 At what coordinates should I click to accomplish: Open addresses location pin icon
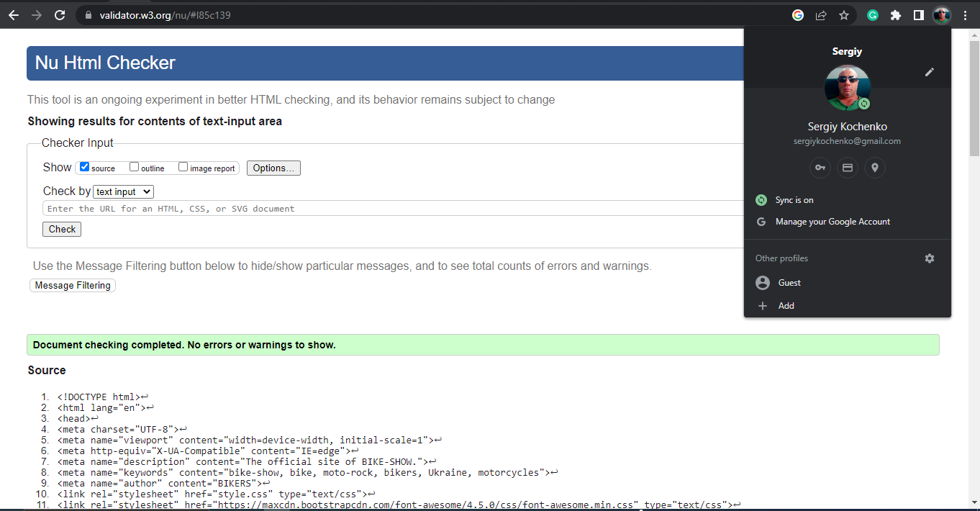point(875,168)
